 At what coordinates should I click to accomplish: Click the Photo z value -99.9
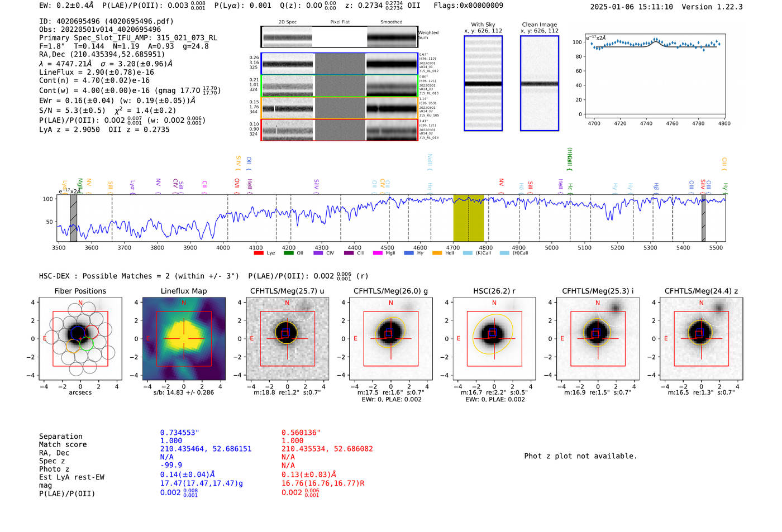[171, 465]
